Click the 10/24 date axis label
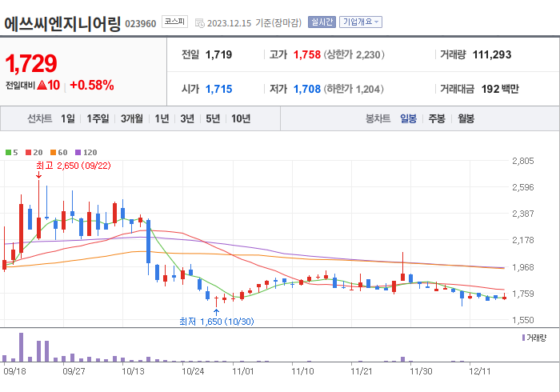The width and height of the screenshot is (560, 392). [x=193, y=371]
